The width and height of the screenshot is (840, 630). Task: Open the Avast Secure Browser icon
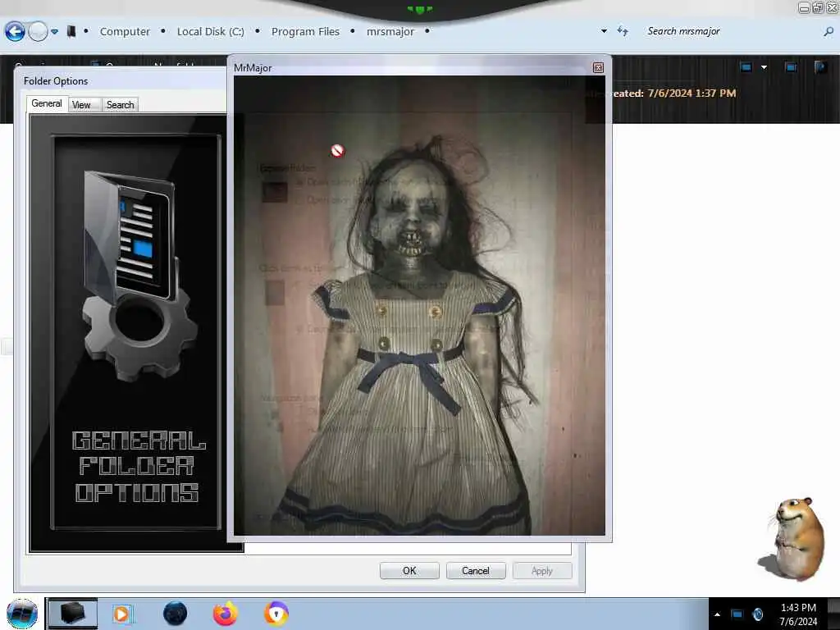click(x=276, y=614)
